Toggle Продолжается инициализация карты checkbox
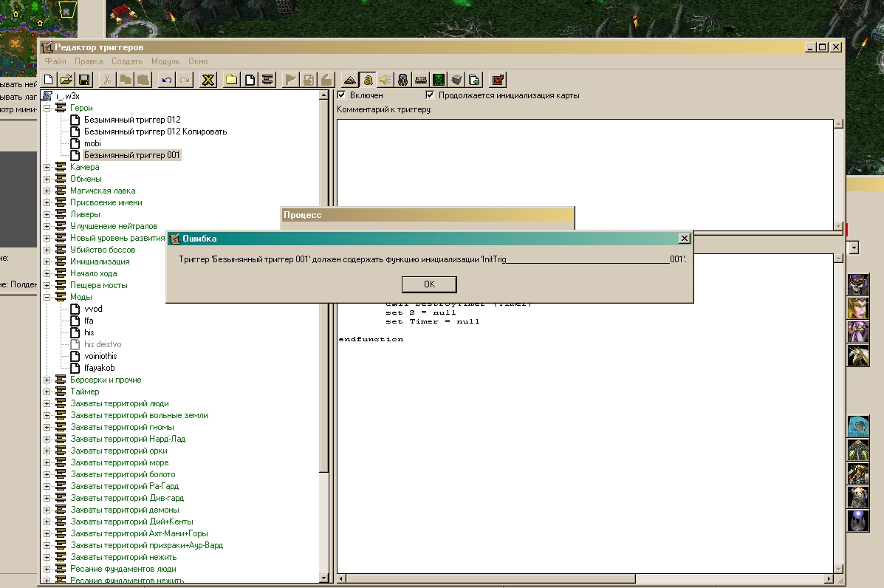884x588 pixels. tap(430, 95)
